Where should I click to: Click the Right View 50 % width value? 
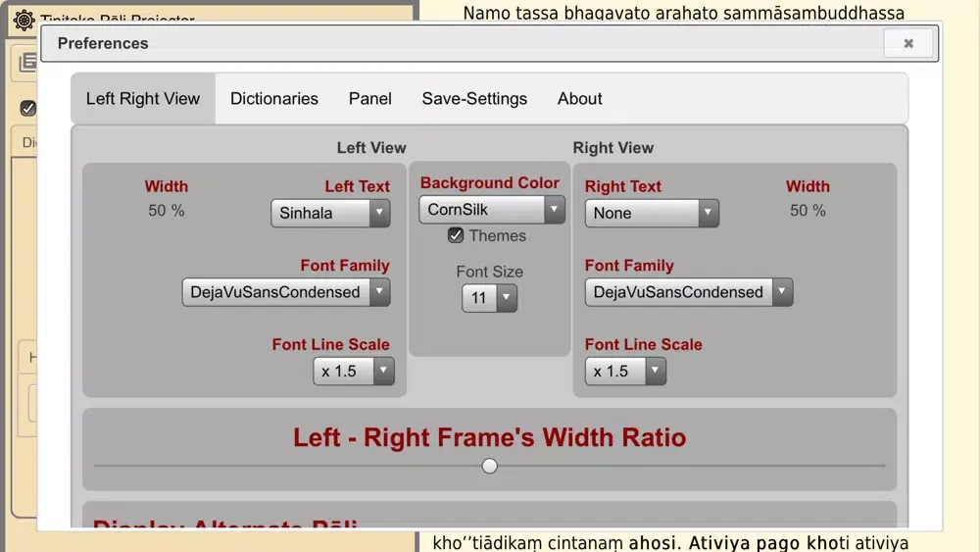(808, 211)
